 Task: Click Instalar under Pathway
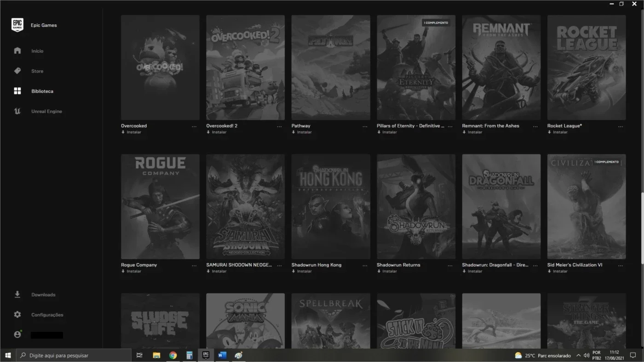302,132
